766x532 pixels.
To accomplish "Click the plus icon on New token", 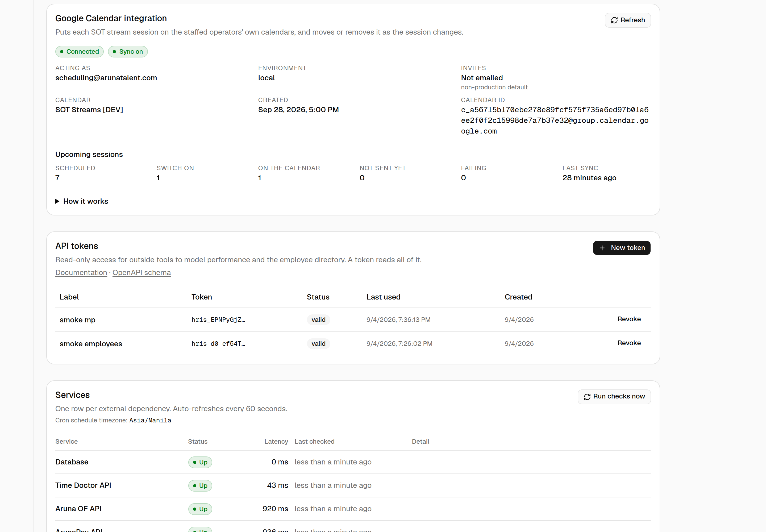I will pyautogui.click(x=602, y=248).
